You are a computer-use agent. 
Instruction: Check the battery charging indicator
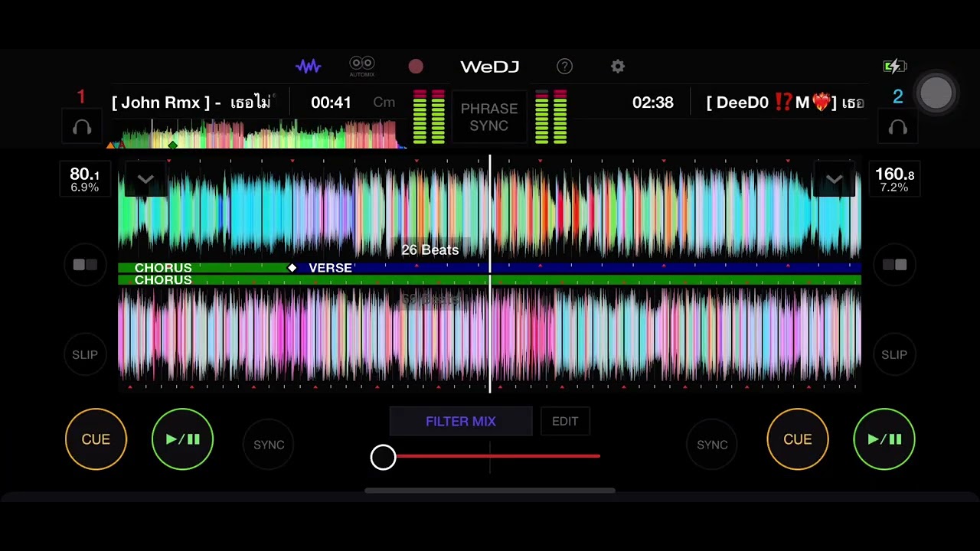894,67
